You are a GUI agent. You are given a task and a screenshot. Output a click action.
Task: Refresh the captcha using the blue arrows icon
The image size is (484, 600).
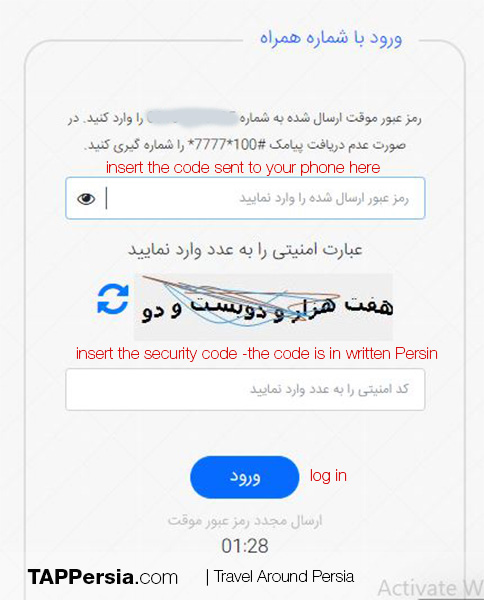pos(113,299)
